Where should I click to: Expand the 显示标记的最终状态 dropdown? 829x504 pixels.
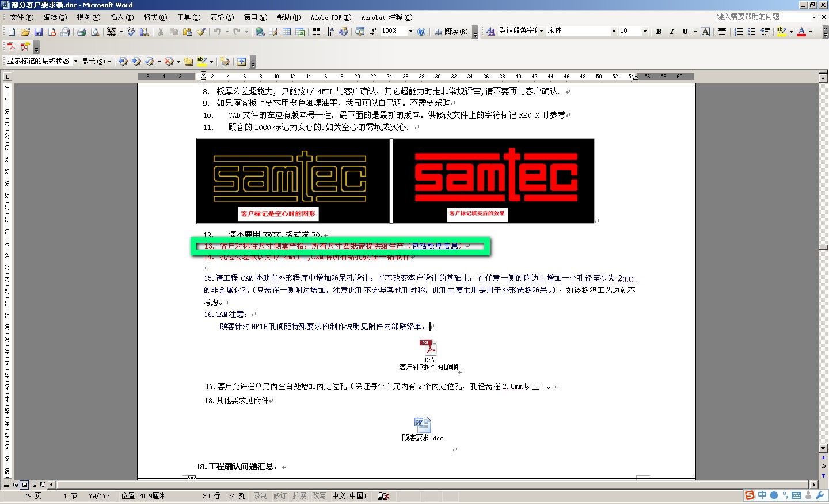coord(75,61)
